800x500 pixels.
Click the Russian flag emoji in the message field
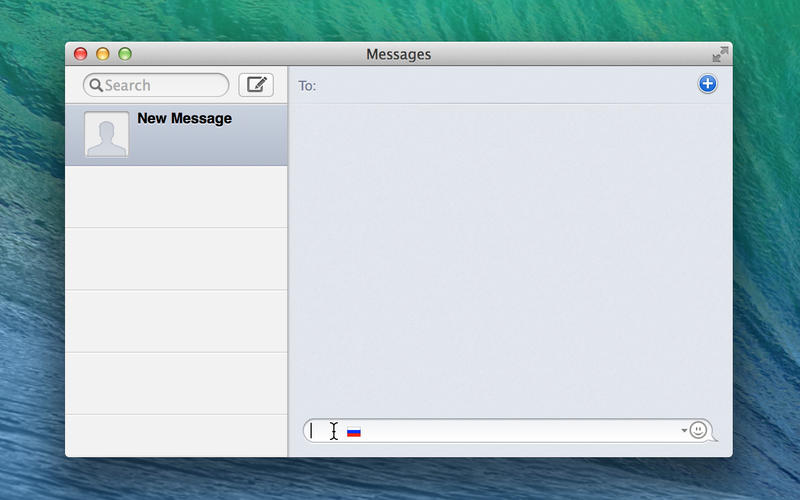(x=354, y=432)
